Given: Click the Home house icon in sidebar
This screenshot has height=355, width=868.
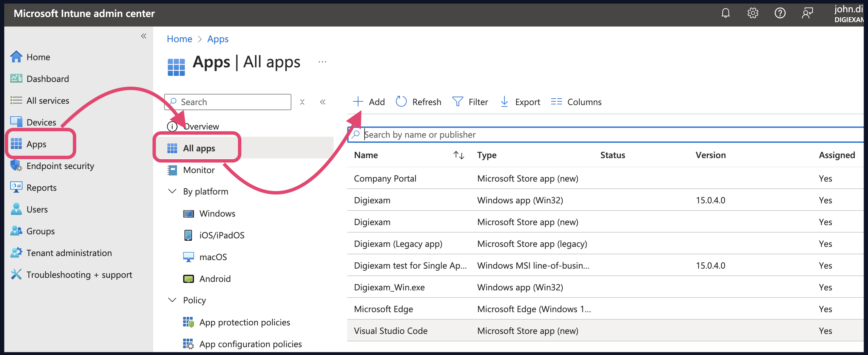Looking at the screenshot, I should 16,57.
